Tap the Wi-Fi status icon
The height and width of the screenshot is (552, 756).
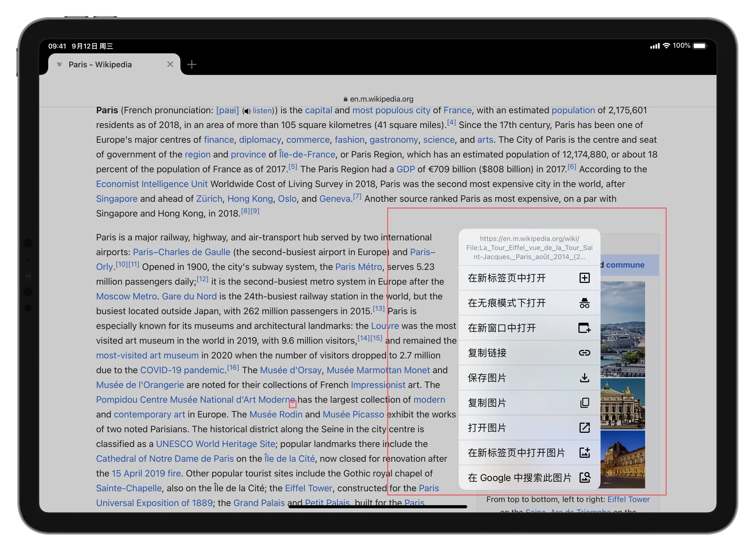667,46
